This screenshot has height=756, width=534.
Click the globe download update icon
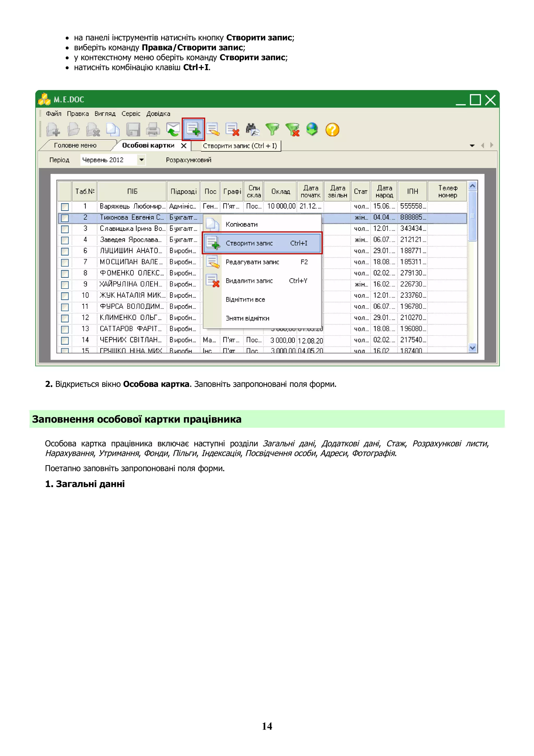click(x=312, y=129)
